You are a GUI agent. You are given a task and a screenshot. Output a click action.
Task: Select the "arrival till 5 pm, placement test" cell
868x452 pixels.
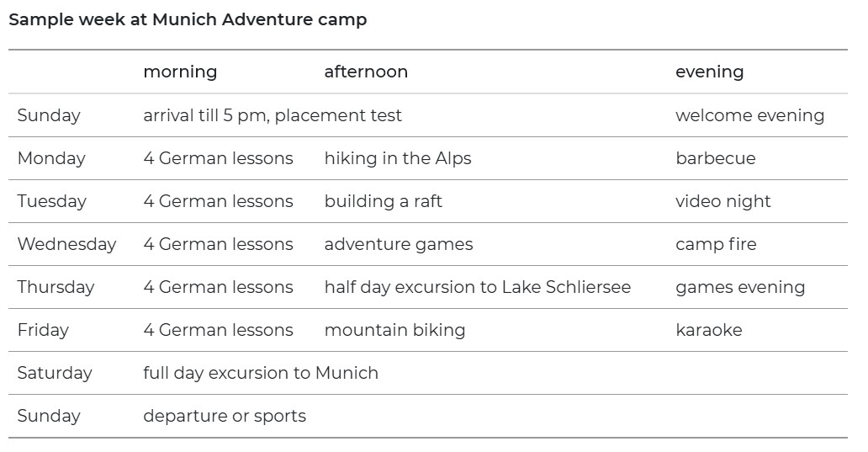pos(273,115)
